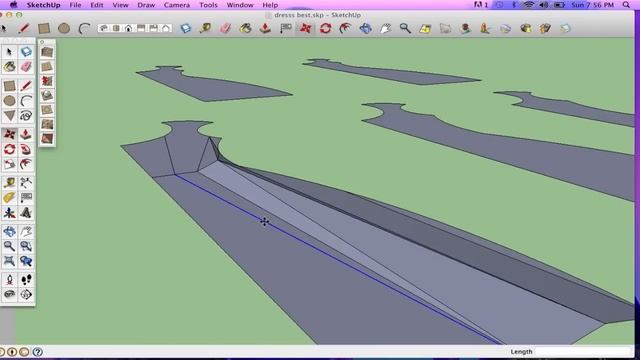Click Zoom Extents in left palette
The height and width of the screenshot is (360, 640).
click(9, 261)
